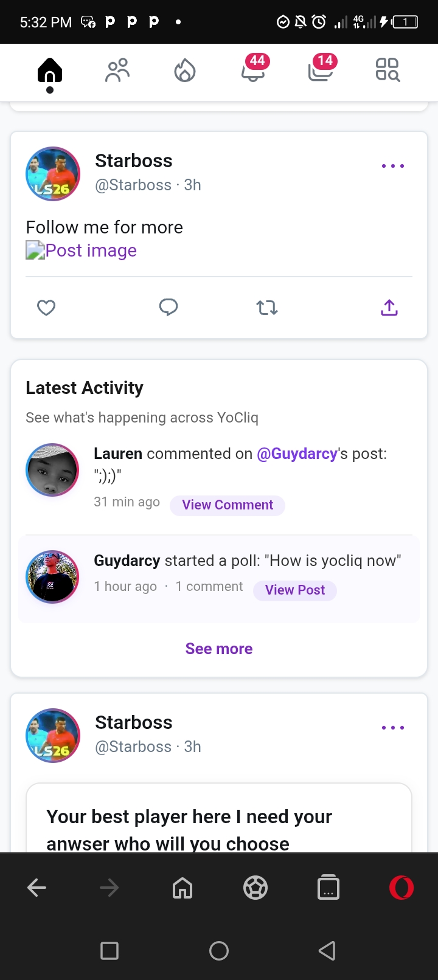Image resolution: width=438 pixels, height=980 pixels.
Task: Like Starboss's "Follow me for more" post
Action: (x=46, y=308)
